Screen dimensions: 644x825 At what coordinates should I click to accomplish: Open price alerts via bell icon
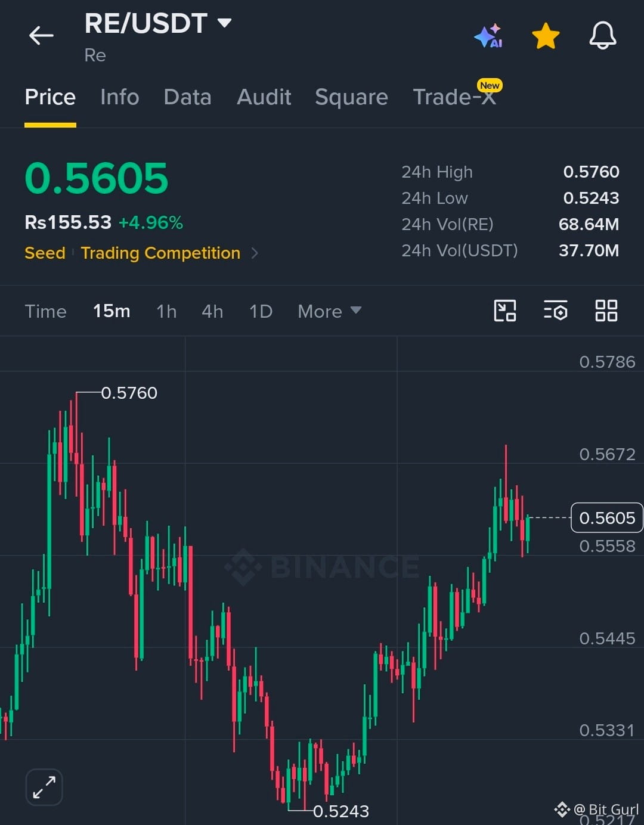(603, 36)
